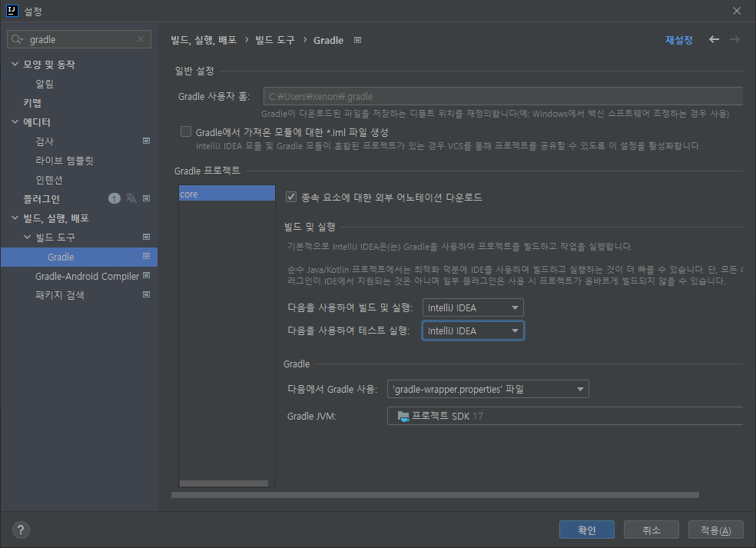Click 빌드 도구 breadcrumb
Image resolution: width=756 pixels, height=548 pixels.
click(x=275, y=40)
